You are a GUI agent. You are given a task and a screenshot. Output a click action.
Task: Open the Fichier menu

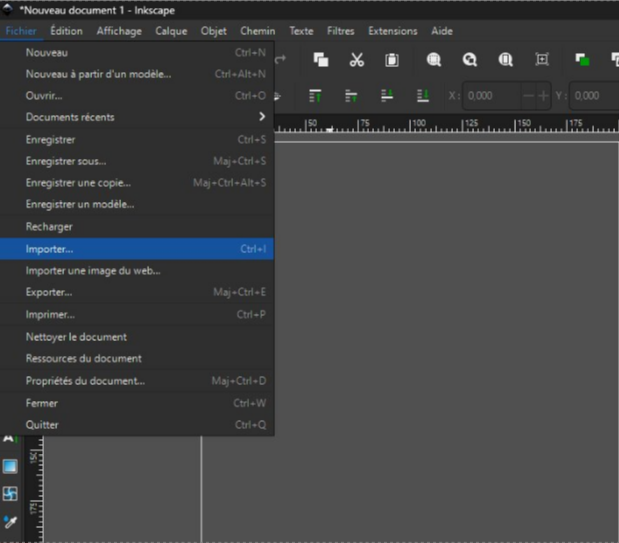point(21,31)
